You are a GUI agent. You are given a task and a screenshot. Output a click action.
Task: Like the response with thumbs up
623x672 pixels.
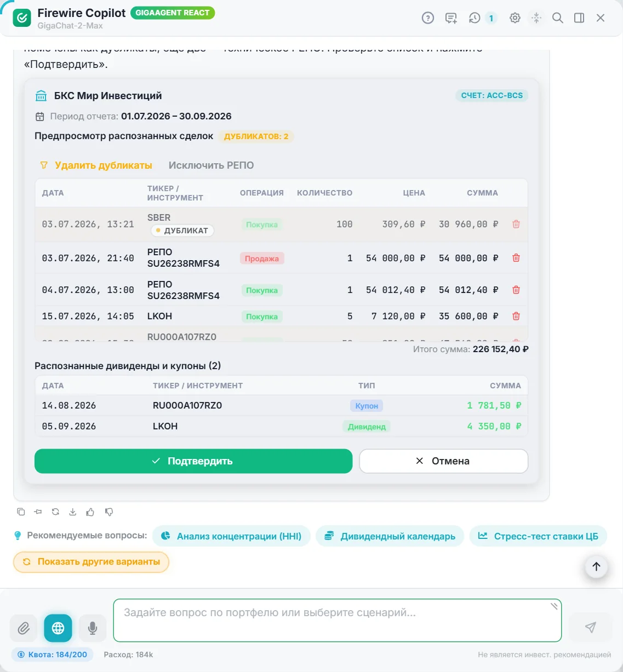coord(90,512)
